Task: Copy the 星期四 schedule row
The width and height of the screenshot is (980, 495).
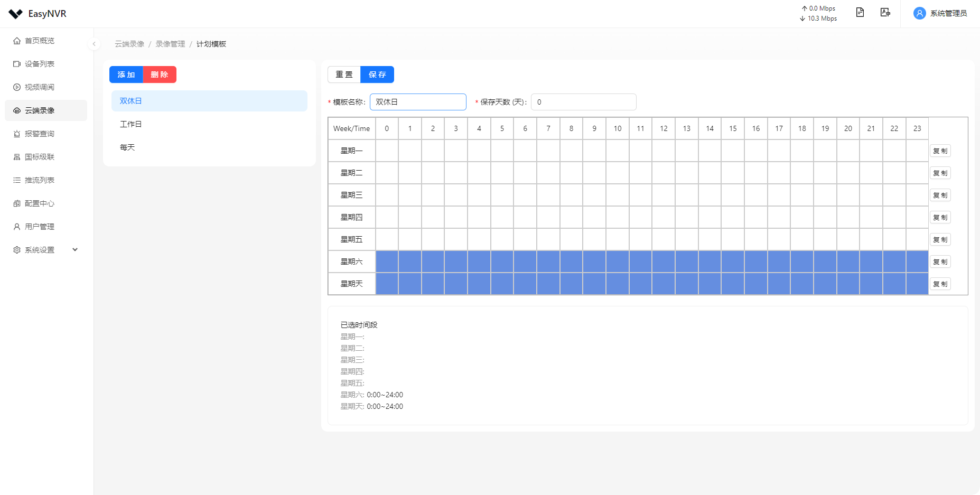Action: pos(940,218)
